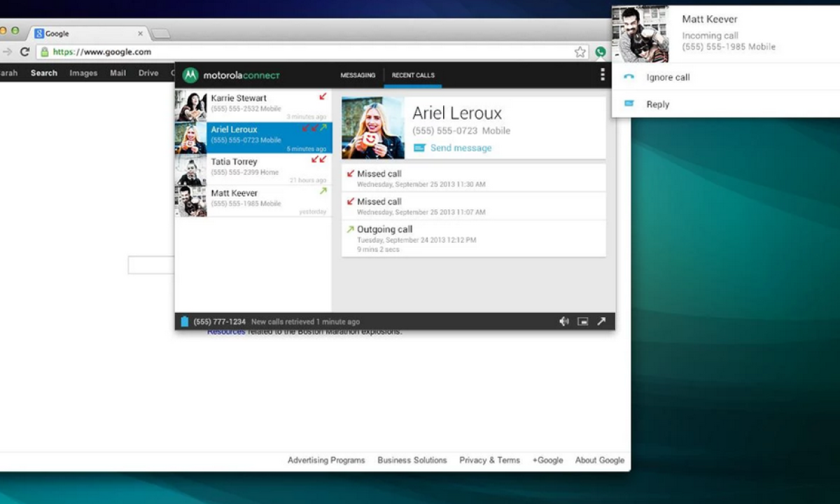The image size is (840, 504).
Task: Open a new browser tab
Action: pos(160,34)
